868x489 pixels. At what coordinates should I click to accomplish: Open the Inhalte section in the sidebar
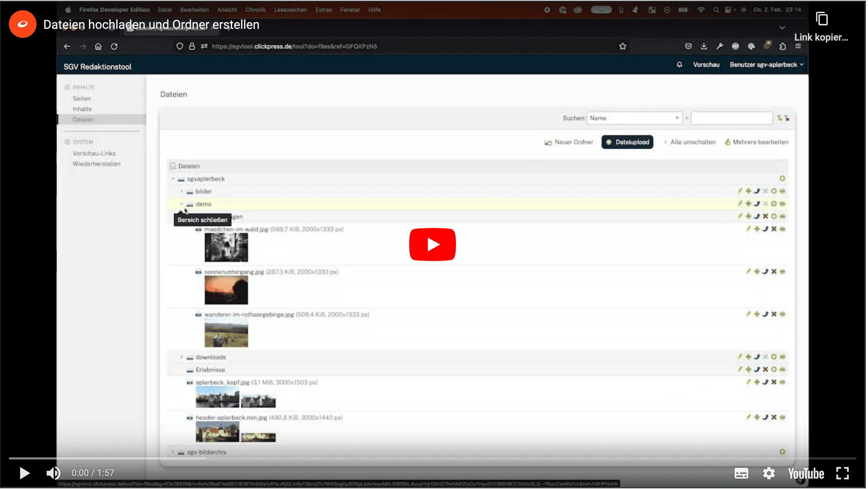click(82, 109)
